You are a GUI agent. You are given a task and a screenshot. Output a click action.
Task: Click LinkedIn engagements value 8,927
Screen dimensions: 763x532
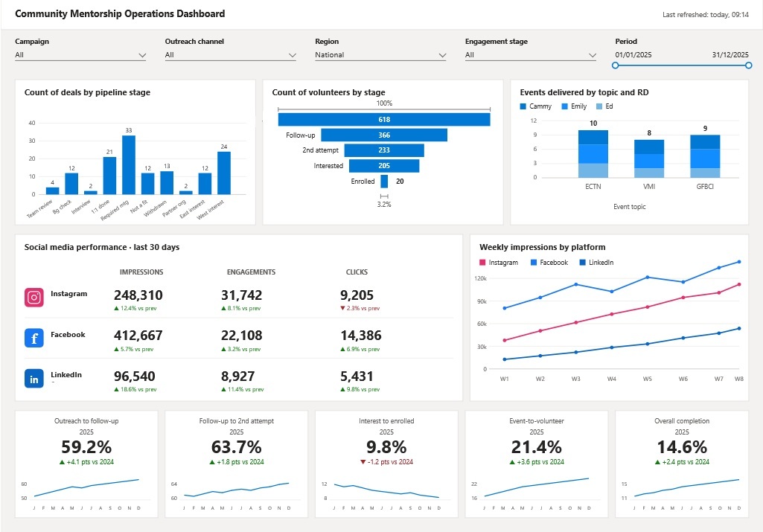pyautogui.click(x=237, y=376)
